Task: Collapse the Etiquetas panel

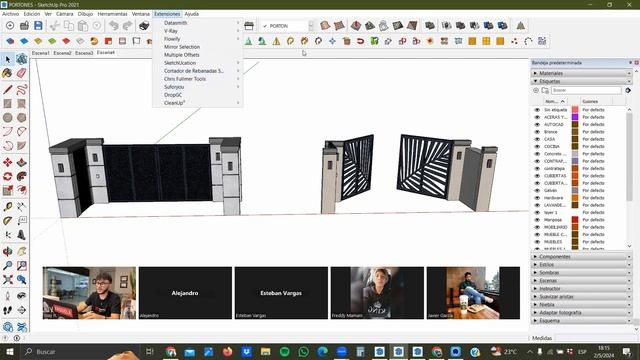Action: (x=582, y=81)
